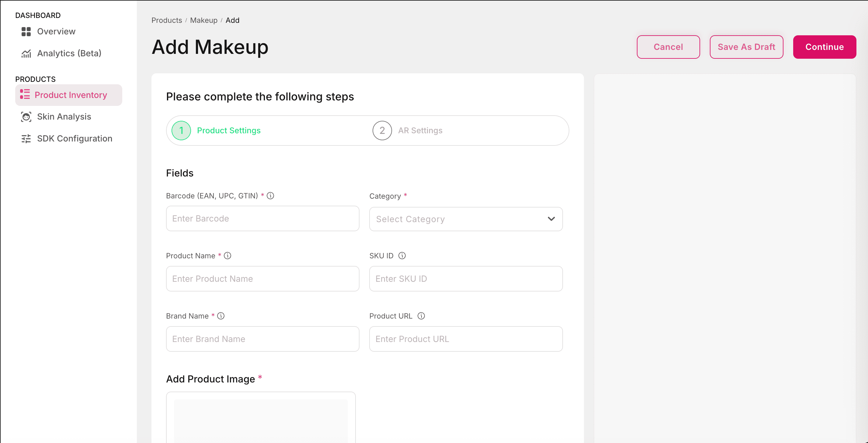Image resolution: width=868 pixels, height=443 pixels.
Task: Click Save As Draft button
Action: coord(746,47)
